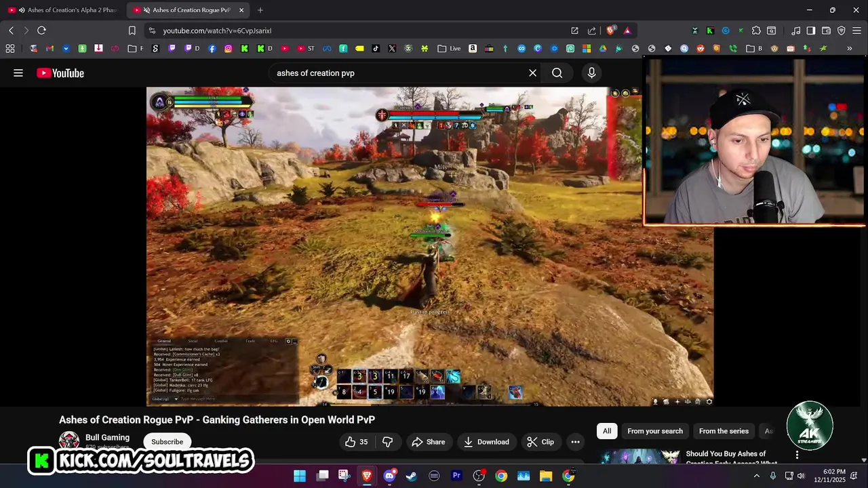
Task: Open Brave sidebar panel toggle
Action: [x=810, y=30]
